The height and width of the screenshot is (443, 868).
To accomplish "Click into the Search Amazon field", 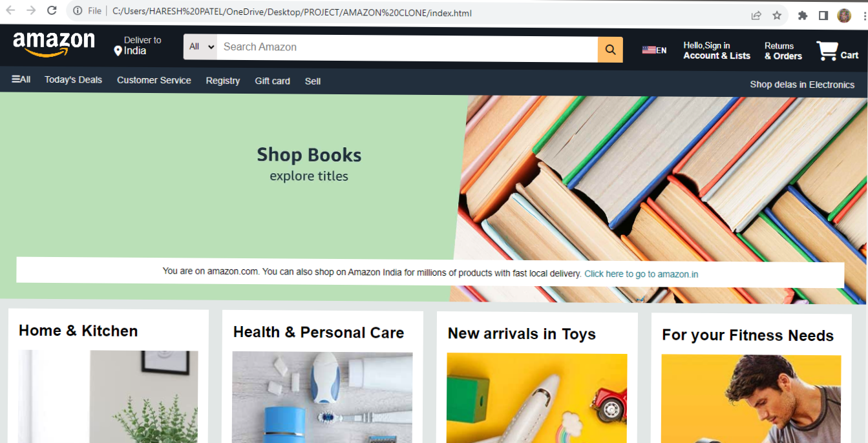I will coord(407,48).
